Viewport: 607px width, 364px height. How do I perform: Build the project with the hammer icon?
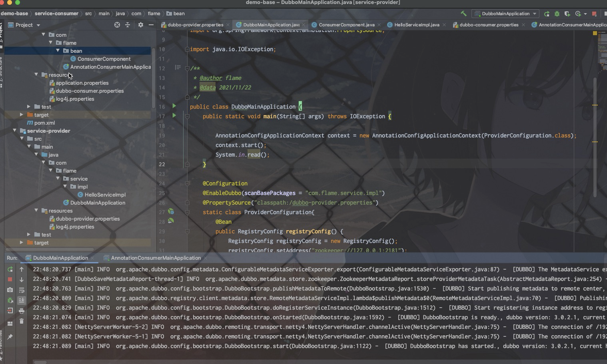click(x=463, y=14)
